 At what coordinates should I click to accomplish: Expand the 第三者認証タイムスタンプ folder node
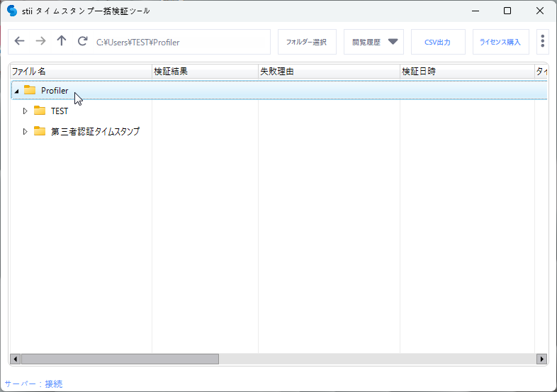click(x=26, y=131)
